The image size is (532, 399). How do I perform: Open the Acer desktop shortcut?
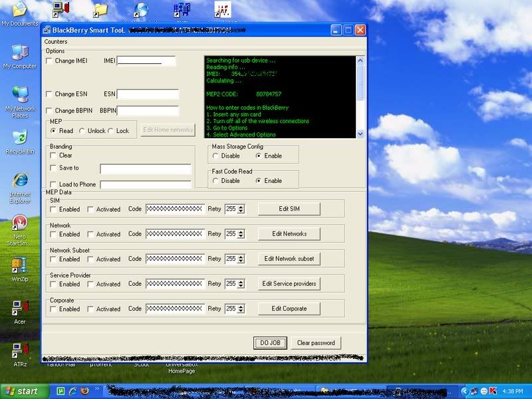pos(20,312)
